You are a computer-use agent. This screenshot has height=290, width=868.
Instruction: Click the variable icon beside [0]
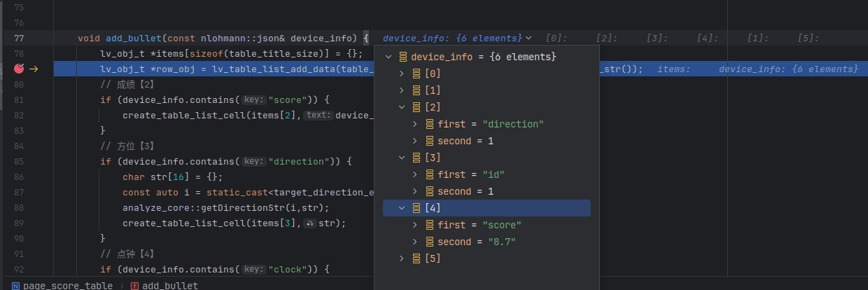[416, 74]
